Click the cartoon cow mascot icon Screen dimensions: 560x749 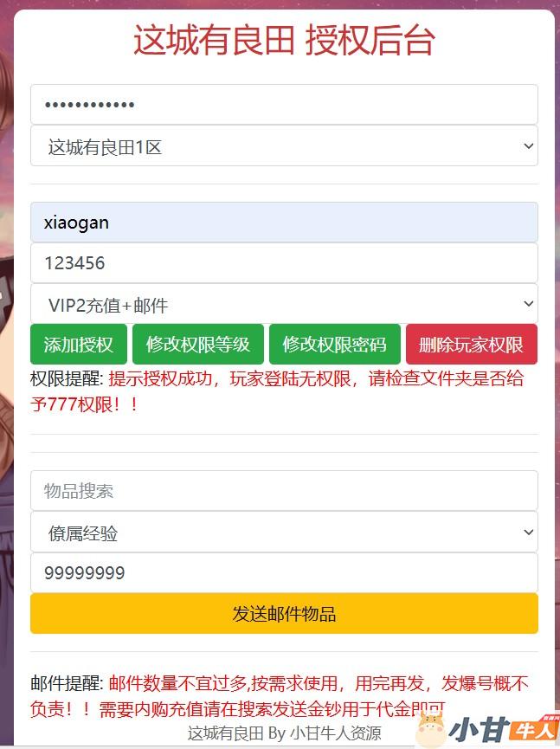click(431, 730)
